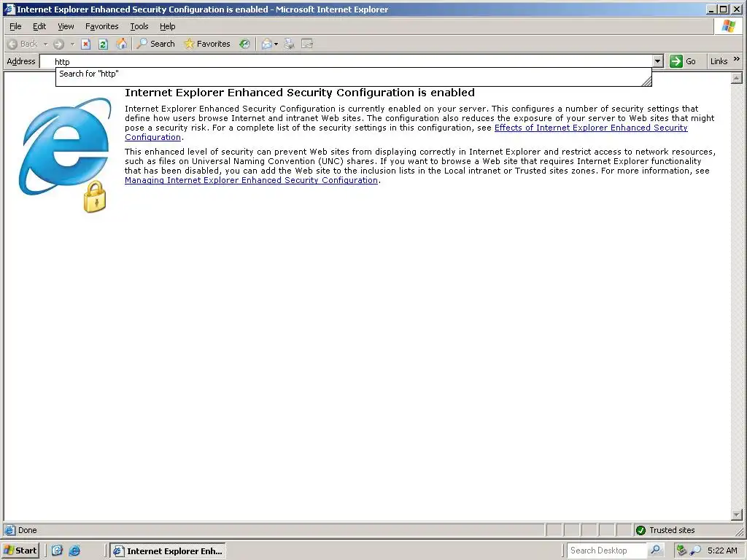Screen dimensions: 747x560
Task: Click the network tray icon
Action: click(x=681, y=551)
